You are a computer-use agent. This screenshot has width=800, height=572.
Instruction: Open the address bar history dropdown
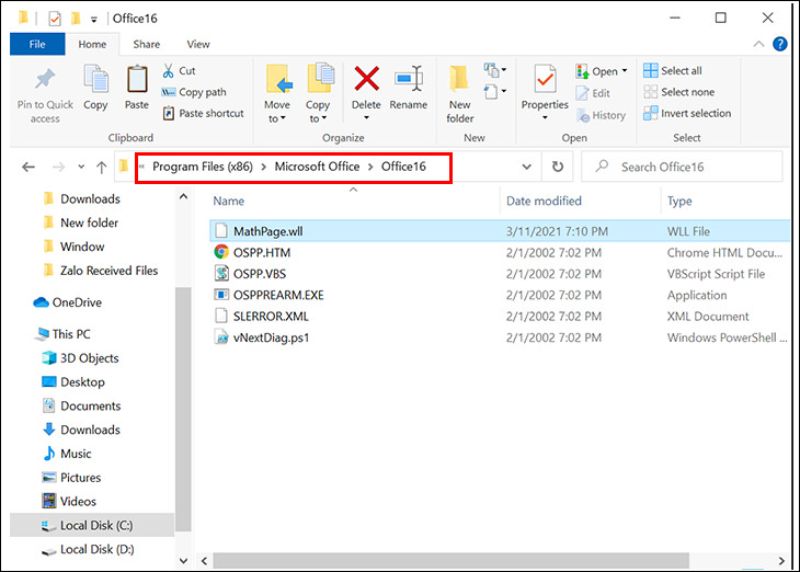pyautogui.click(x=527, y=167)
